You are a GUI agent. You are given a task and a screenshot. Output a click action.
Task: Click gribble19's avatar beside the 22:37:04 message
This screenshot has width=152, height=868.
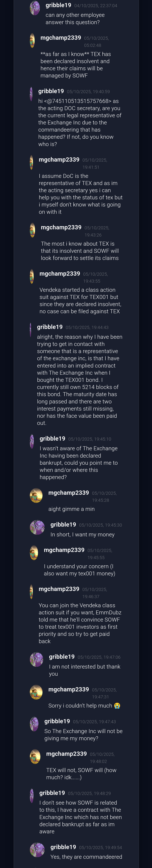[35, 8]
